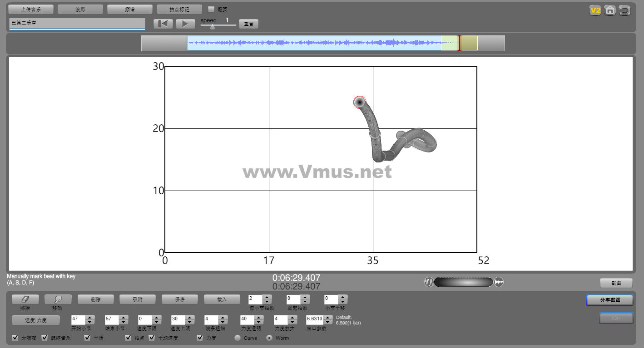This screenshot has width=644, height=348.
Task: Click the green selected segment in overview
Action: point(450,43)
